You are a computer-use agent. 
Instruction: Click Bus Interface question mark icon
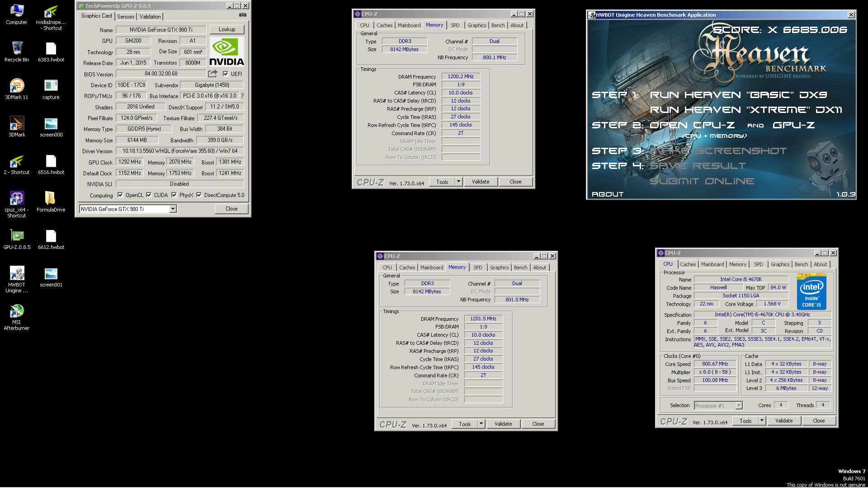pyautogui.click(x=242, y=96)
